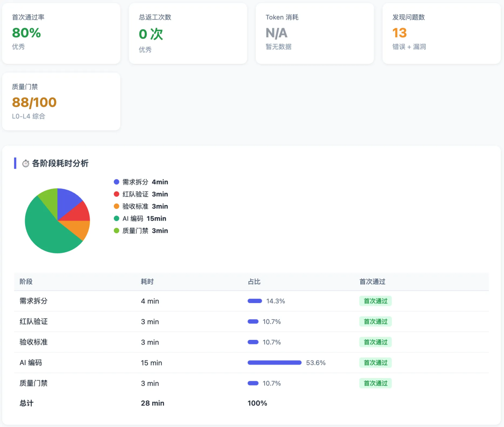Image resolution: width=504 pixels, height=427 pixels.
Task: Click the 阶段 column header
Action: 26,282
